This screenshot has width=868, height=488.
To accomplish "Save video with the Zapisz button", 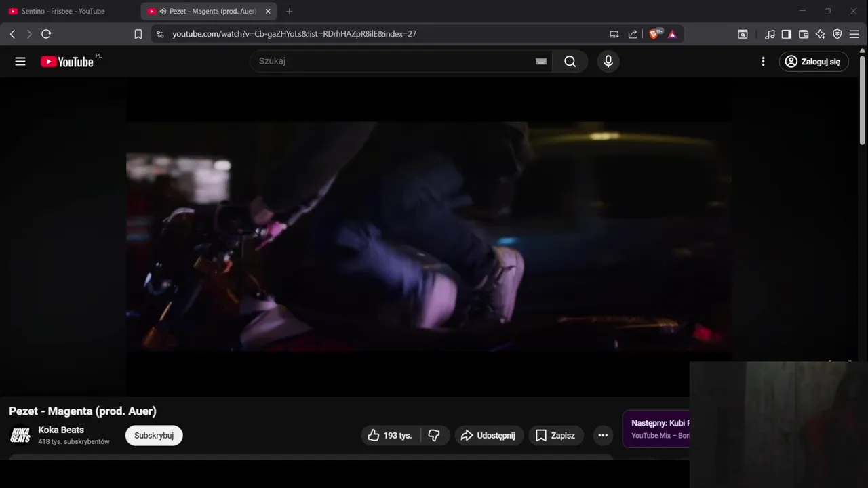I will click(556, 436).
